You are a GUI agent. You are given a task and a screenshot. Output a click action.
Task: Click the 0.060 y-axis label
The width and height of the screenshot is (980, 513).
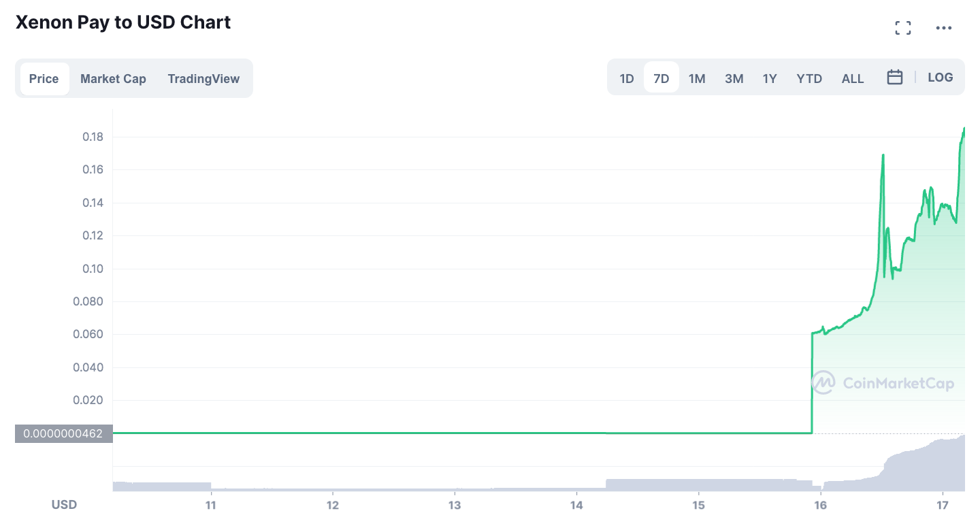[88, 334]
